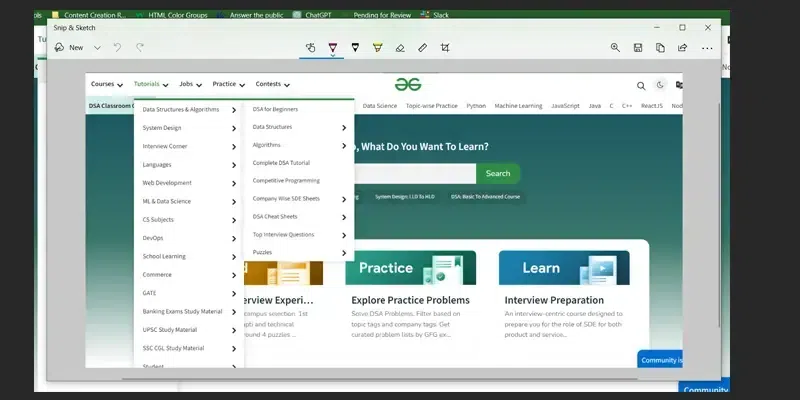Open the Practice dropdown menu
The image size is (800, 400).
click(x=229, y=84)
